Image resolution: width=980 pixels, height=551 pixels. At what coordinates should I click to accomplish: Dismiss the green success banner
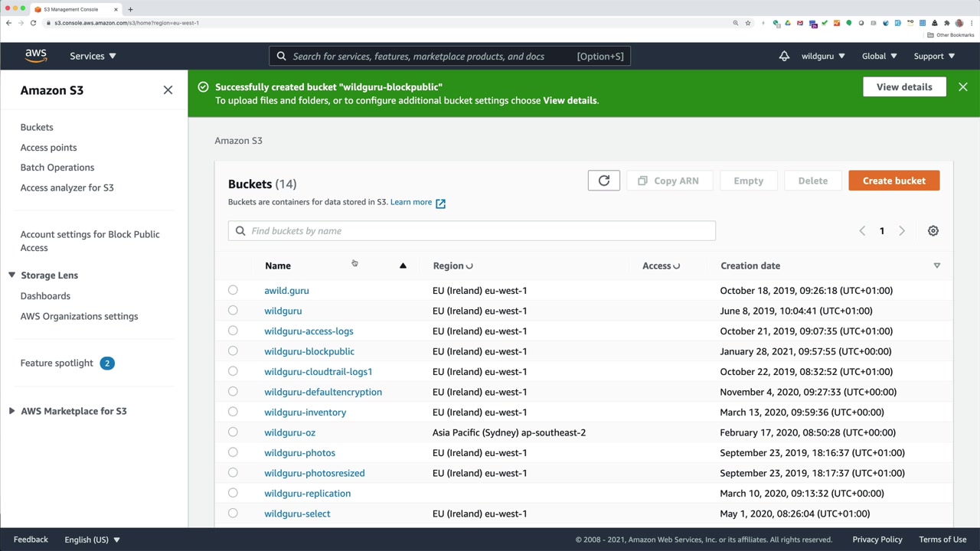962,87
